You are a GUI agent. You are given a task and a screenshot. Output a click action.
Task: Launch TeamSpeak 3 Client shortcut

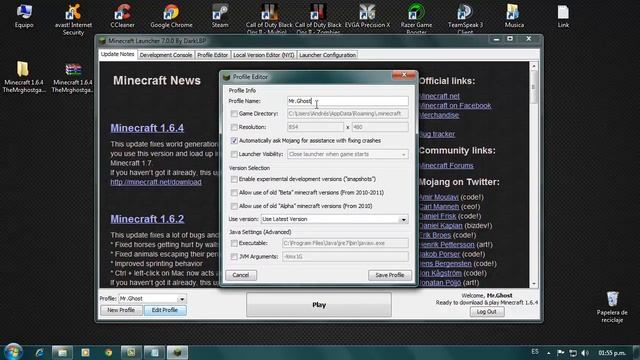coord(465,19)
